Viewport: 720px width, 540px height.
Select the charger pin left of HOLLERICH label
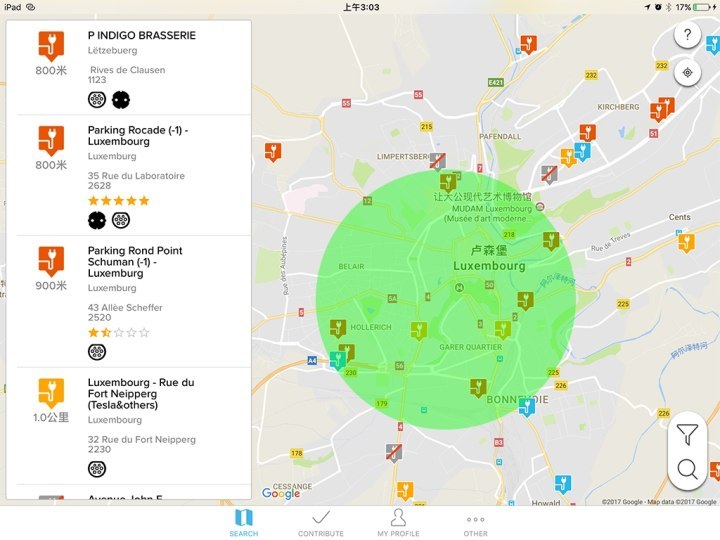338,329
